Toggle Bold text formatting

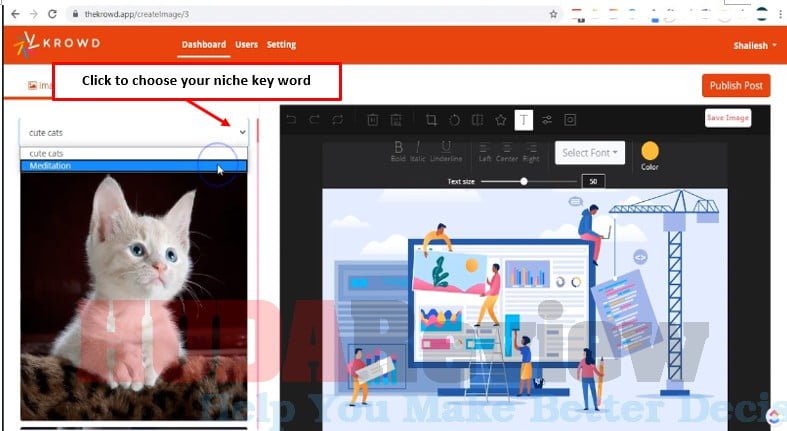coord(398,150)
